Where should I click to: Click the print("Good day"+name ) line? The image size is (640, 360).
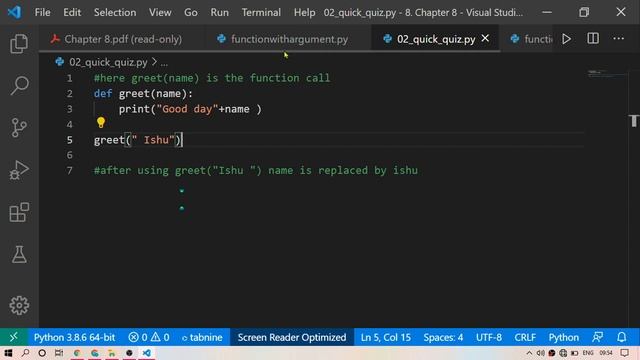(x=190, y=109)
